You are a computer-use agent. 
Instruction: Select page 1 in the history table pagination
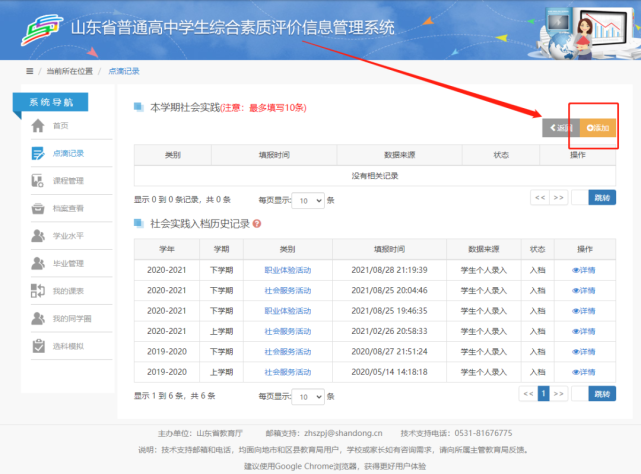[544, 394]
